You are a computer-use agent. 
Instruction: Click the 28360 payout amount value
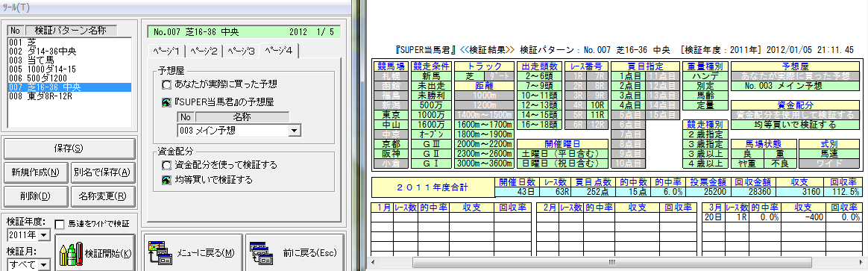[752, 192]
